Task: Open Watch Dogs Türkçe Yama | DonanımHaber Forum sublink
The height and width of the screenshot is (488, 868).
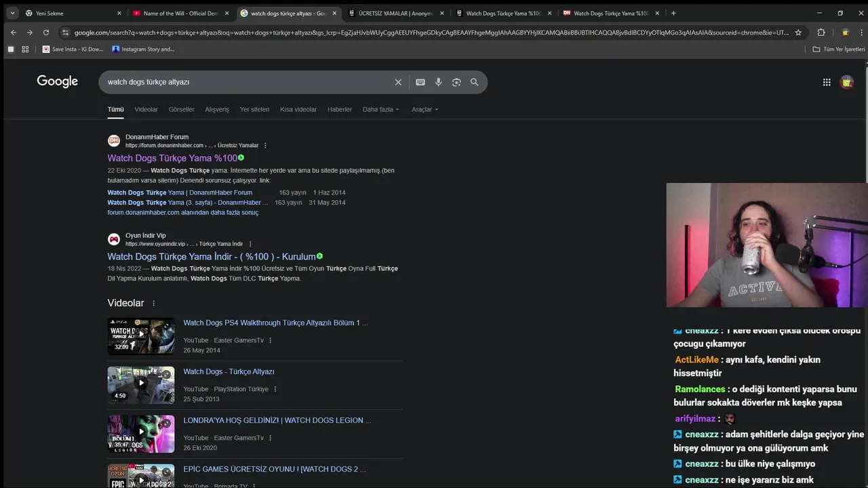Action: coord(180,192)
